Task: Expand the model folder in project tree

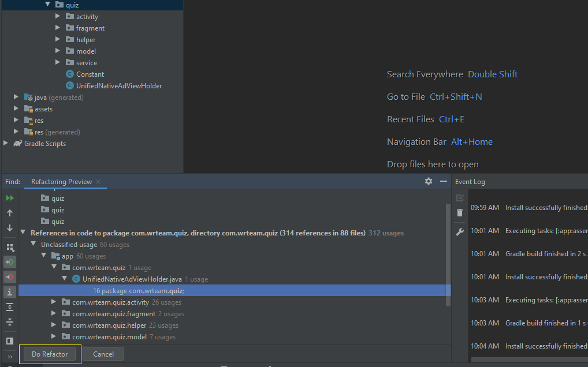Action: [57, 51]
